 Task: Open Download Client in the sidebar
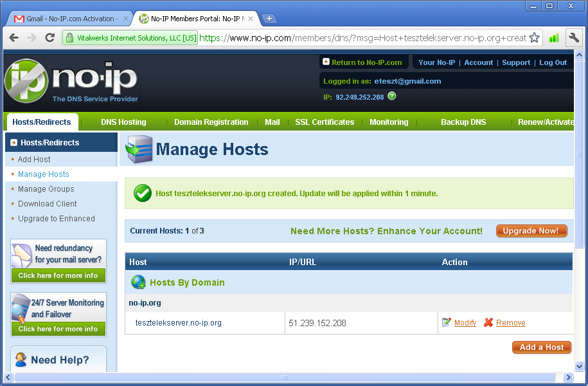[x=48, y=204]
